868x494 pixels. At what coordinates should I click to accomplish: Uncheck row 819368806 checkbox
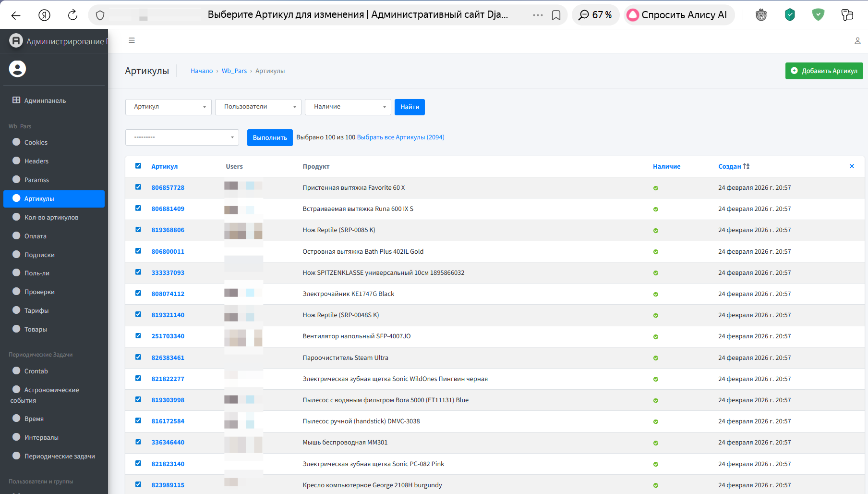click(x=138, y=229)
